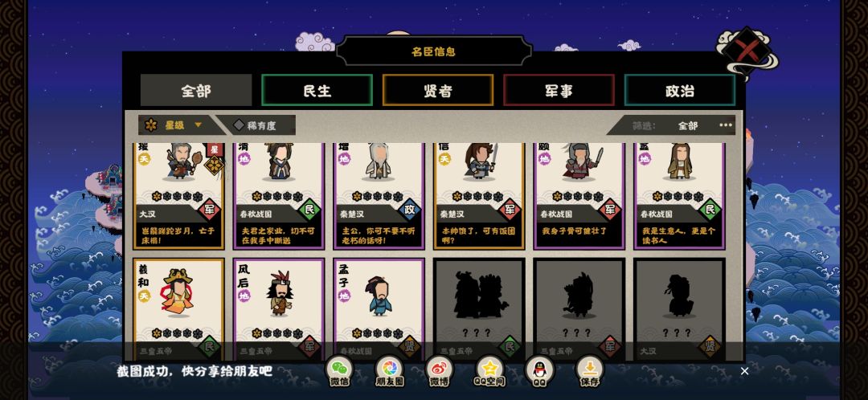Toggle 稀有度 rarity sorting
The height and width of the screenshot is (400, 868).
[x=256, y=125]
